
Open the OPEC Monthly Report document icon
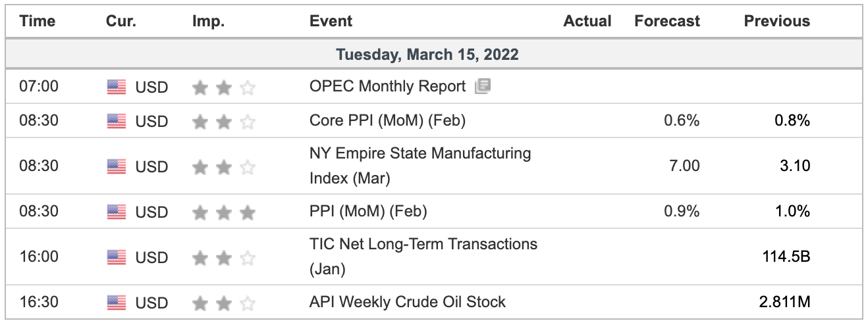point(483,86)
